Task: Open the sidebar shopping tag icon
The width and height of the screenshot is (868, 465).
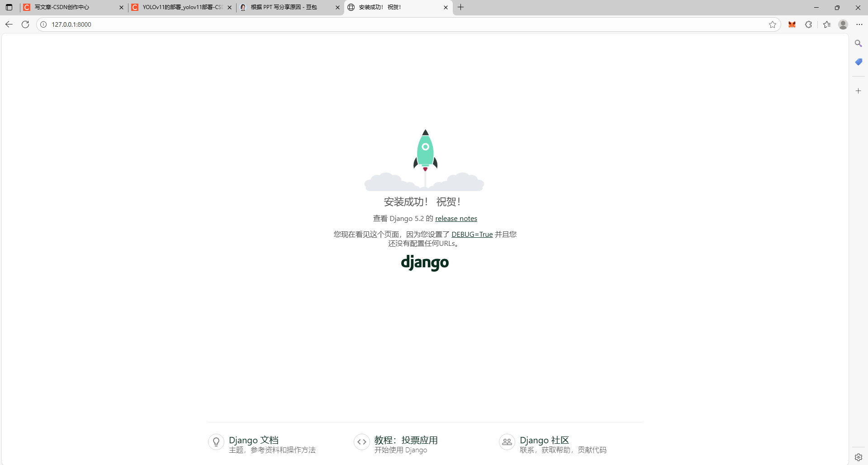Action: tap(858, 62)
